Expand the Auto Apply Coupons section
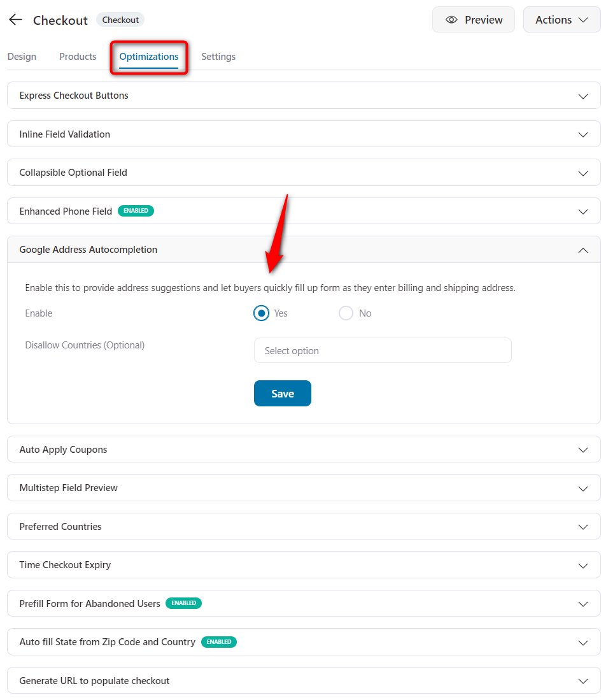This screenshot has height=700, width=608. (583, 449)
